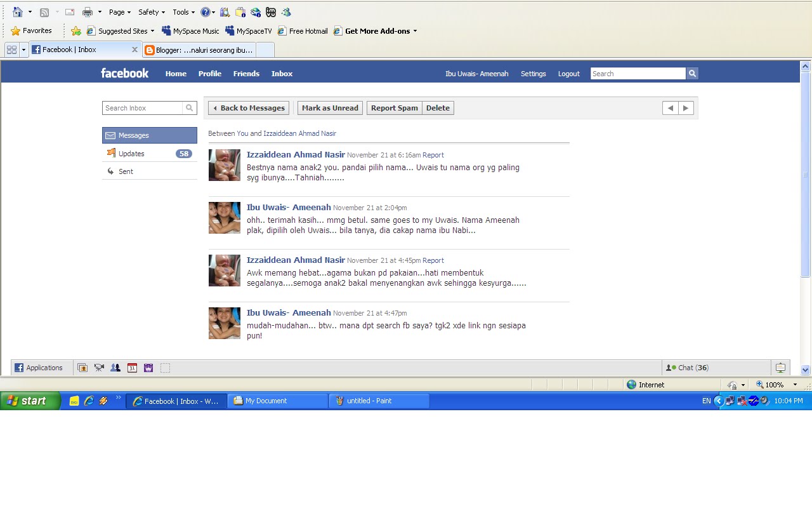Expand the Get More Add-ons dropdown

415,31
